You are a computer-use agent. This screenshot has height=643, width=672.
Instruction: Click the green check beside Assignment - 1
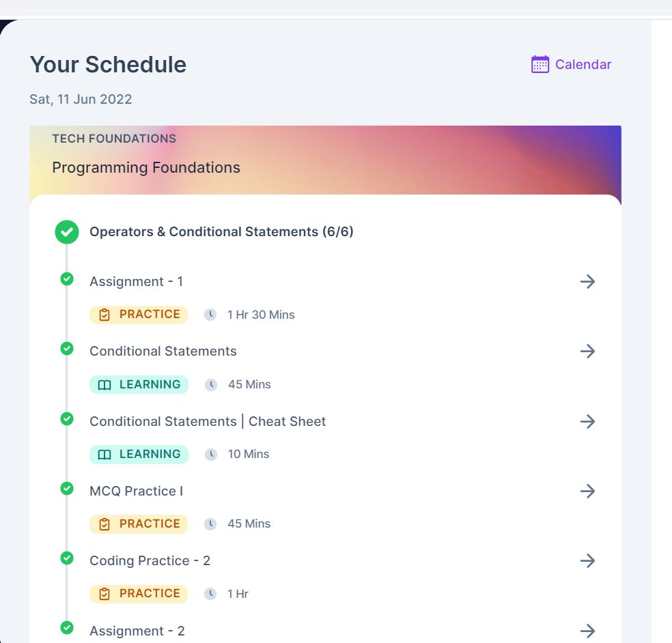[67, 279]
